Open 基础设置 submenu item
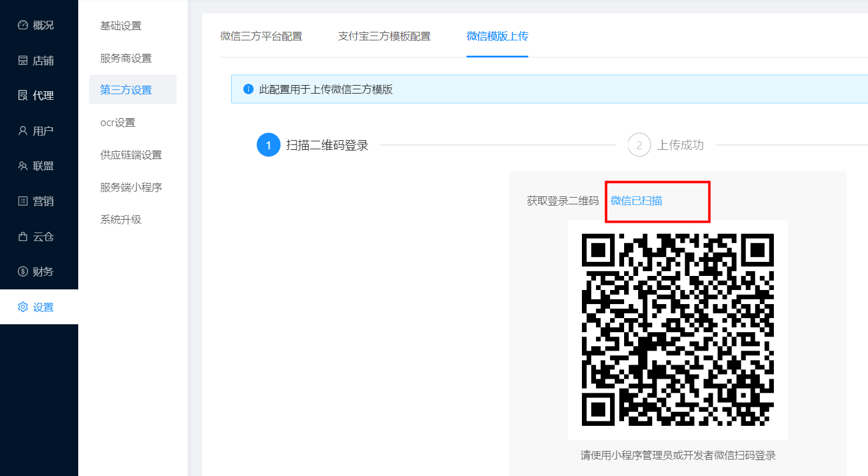Screen dimensions: 868x476 tap(133, 26)
